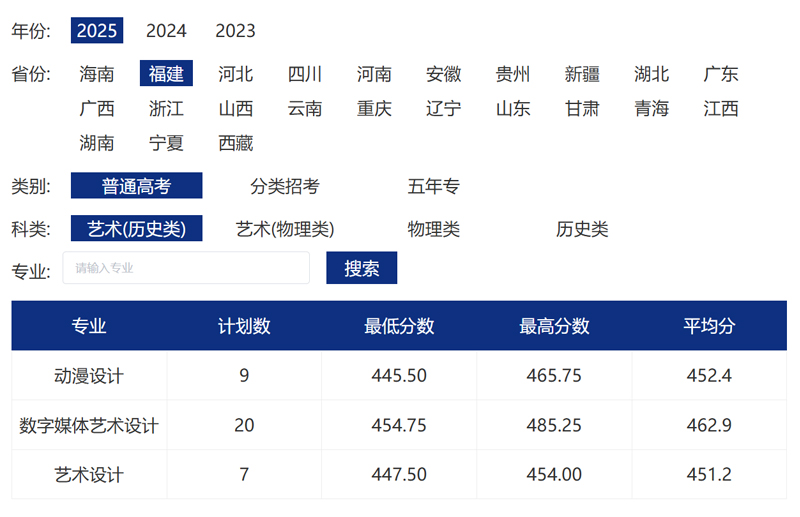Viewport: 800px width, 517px height.
Task: Pick 四川 from the province list
Action: 305,74
